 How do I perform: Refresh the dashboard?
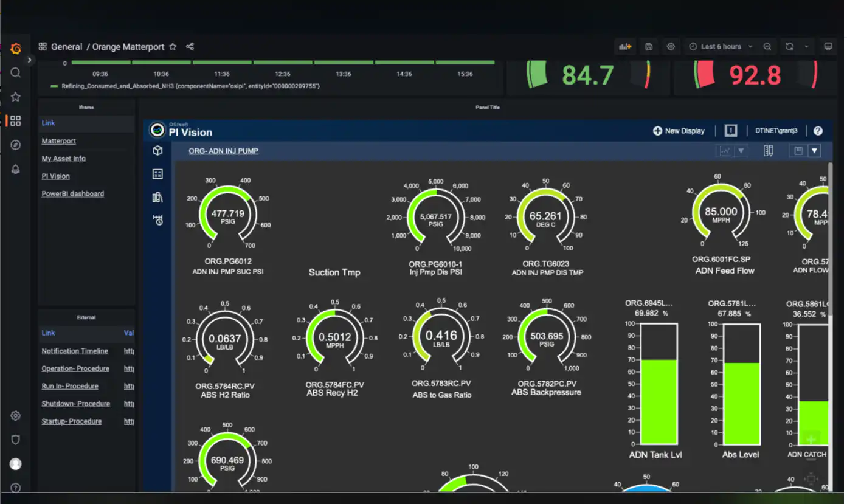[789, 47]
